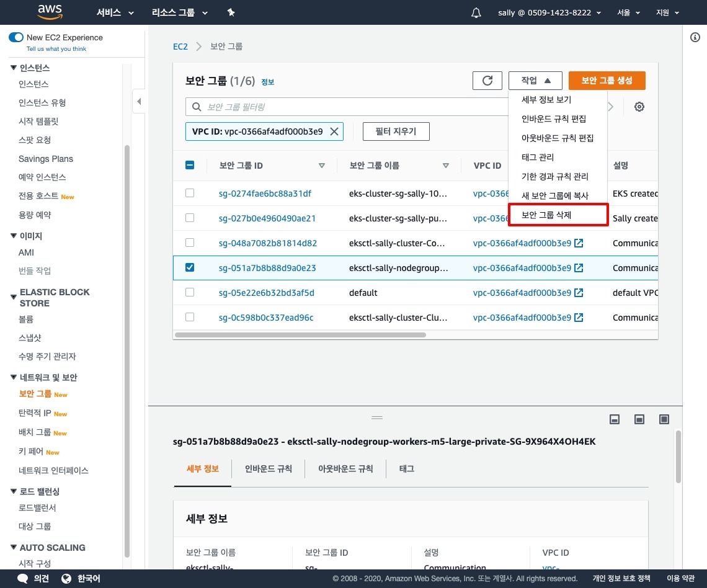
Task: Uncheck the sg-051a7b8b88d9a0e23 row checkbox
Action: (x=190, y=267)
